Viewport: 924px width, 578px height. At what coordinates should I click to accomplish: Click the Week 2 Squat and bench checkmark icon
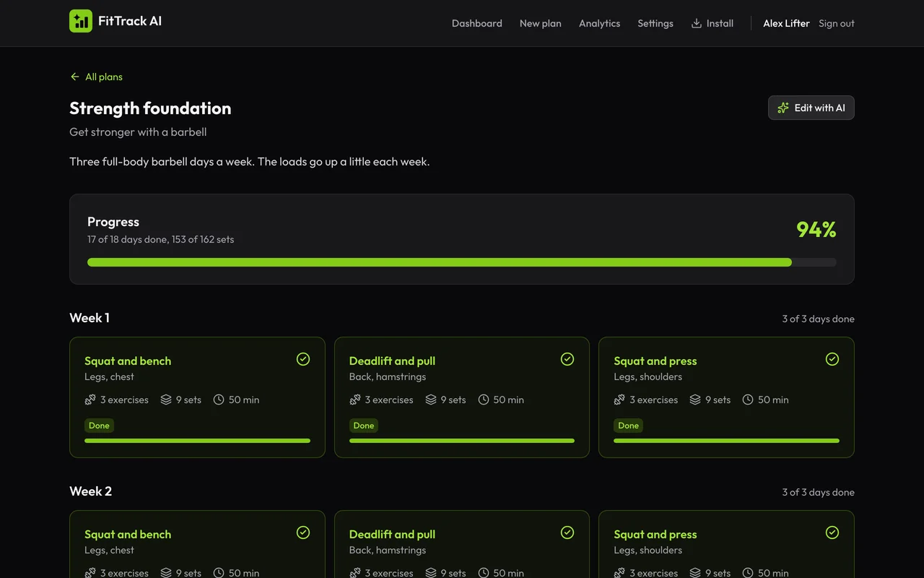pos(303,532)
